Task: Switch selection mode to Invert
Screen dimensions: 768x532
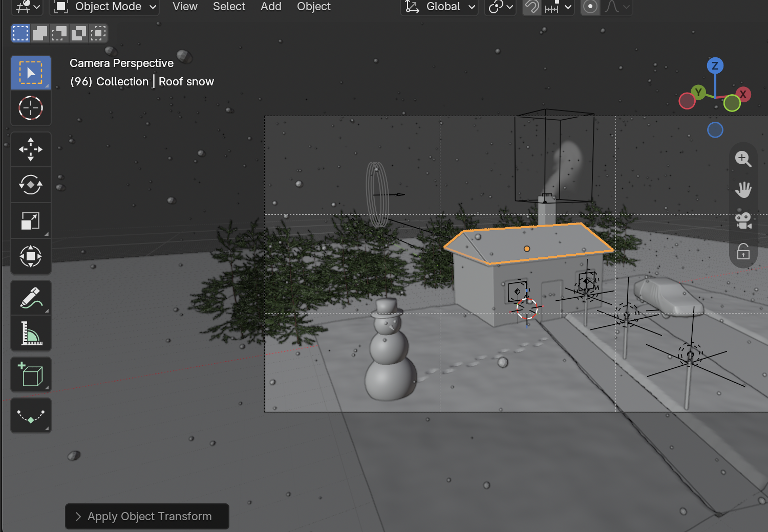Action: click(79, 33)
